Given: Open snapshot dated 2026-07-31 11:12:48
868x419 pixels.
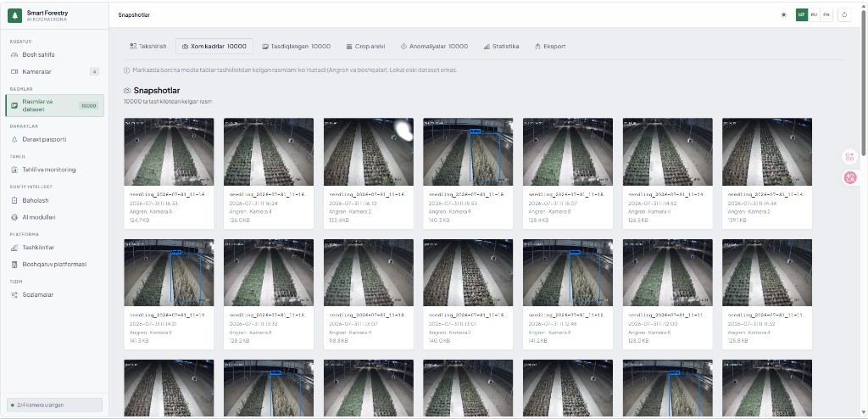Looking at the screenshot, I should (567, 294).
